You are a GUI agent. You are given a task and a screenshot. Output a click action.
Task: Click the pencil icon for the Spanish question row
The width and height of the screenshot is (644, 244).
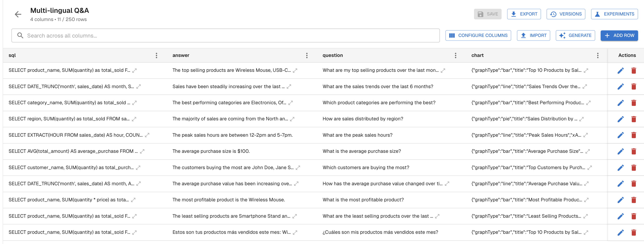[620, 233]
